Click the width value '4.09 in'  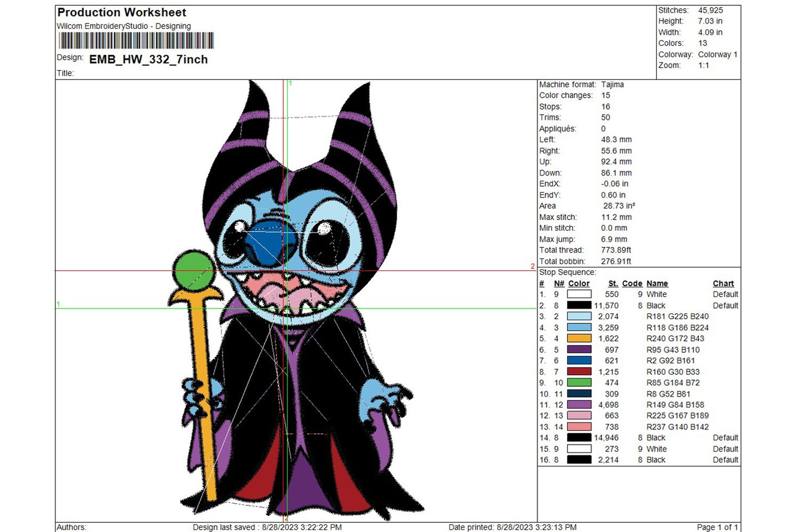point(710,32)
